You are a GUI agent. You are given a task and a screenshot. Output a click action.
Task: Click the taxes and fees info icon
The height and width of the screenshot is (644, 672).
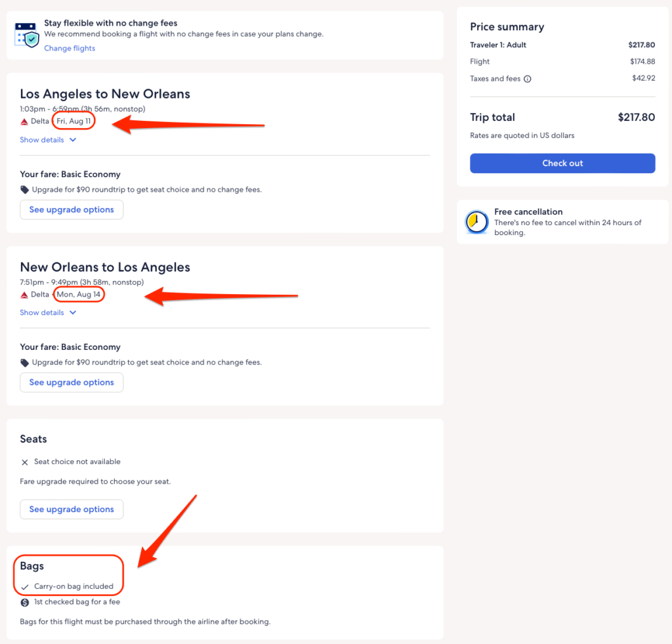[x=528, y=79]
